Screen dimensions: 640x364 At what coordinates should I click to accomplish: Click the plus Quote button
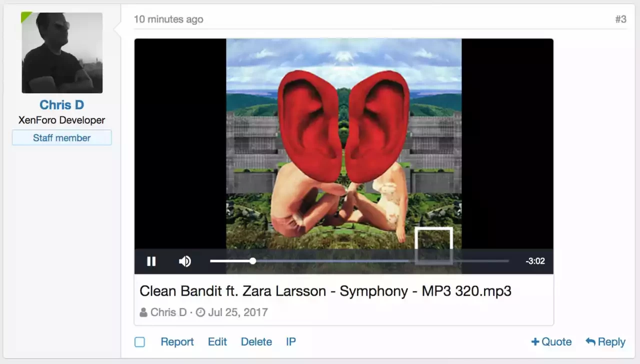tap(551, 342)
